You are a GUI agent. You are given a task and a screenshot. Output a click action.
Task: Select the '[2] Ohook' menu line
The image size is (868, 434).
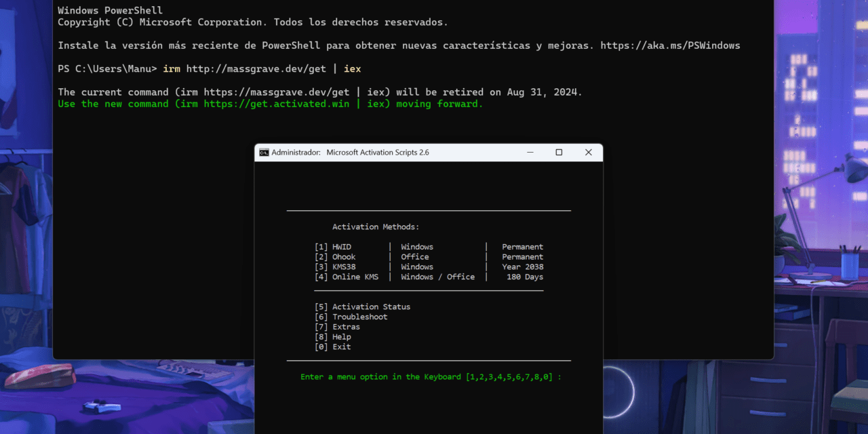(429, 257)
